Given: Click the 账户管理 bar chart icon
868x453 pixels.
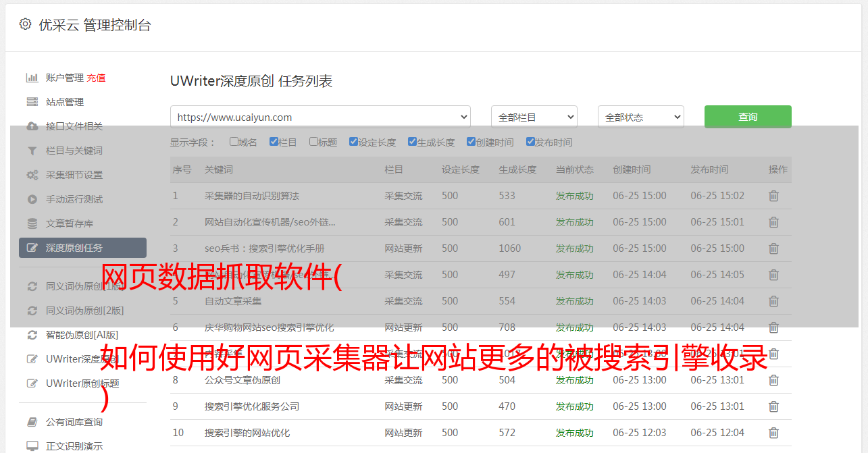Looking at the screenshot, I should [x=32, y=78].
